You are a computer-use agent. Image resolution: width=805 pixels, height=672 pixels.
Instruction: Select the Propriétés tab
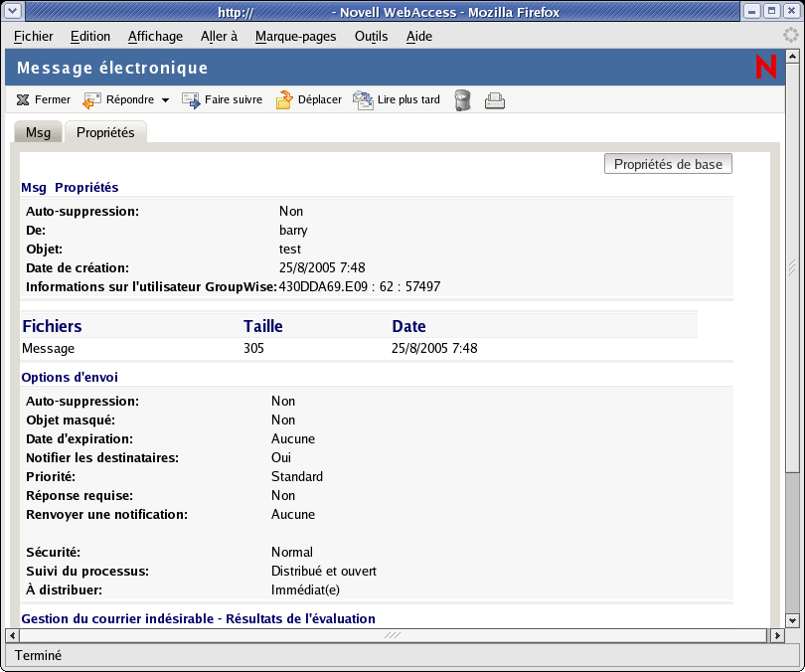point(105,132)
